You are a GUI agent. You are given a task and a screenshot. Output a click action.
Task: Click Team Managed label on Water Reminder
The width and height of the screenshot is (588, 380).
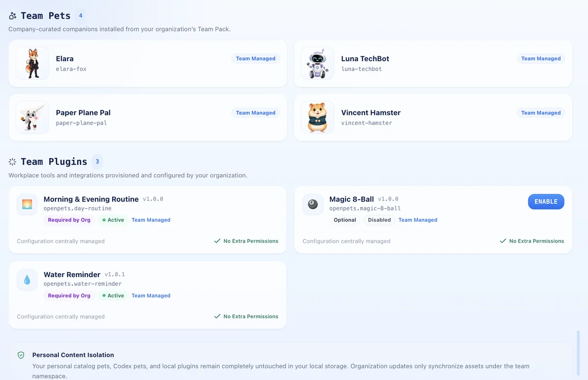pos(151,296)
